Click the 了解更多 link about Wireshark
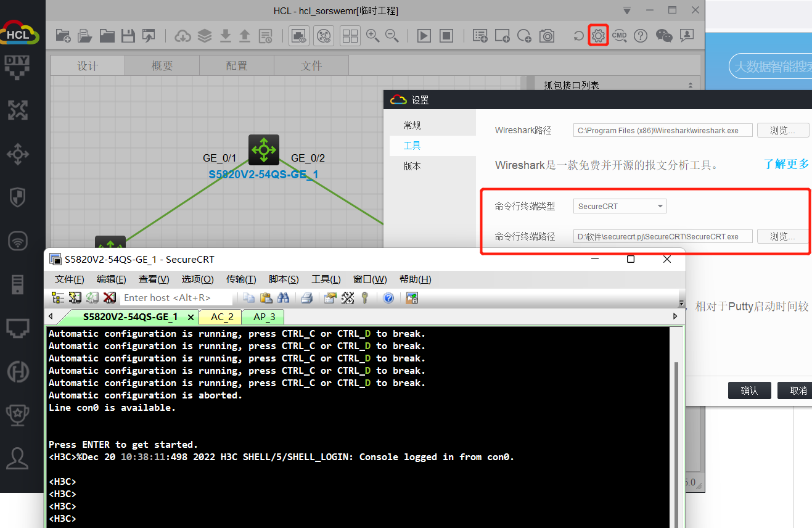Screen dimensions: 812x528 point(786,164)
